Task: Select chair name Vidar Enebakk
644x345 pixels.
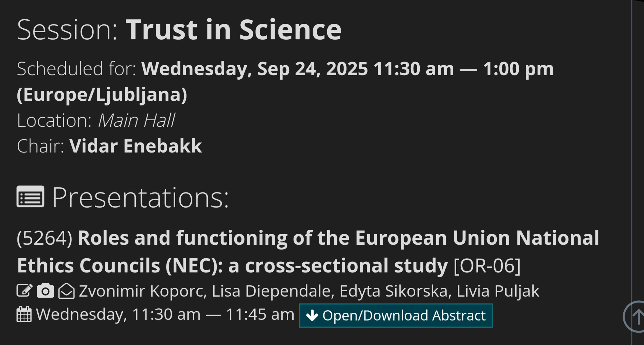Action: pos(135,146)
